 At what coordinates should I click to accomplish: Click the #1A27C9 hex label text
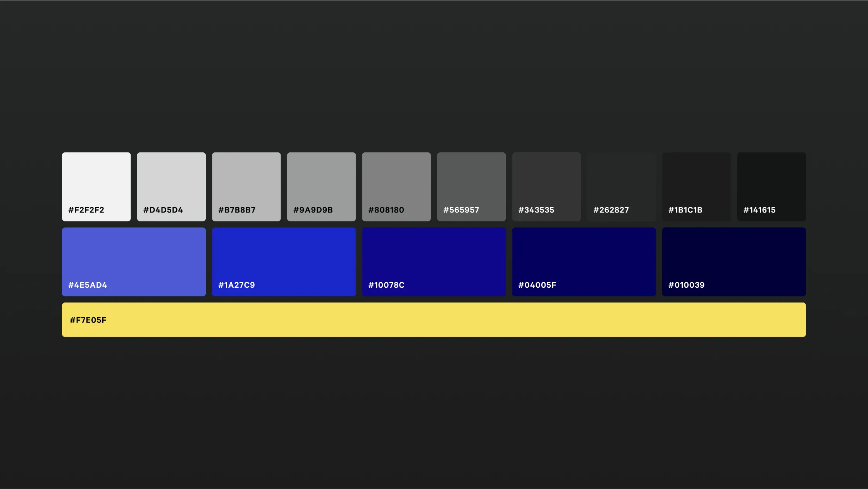point(236,285)
